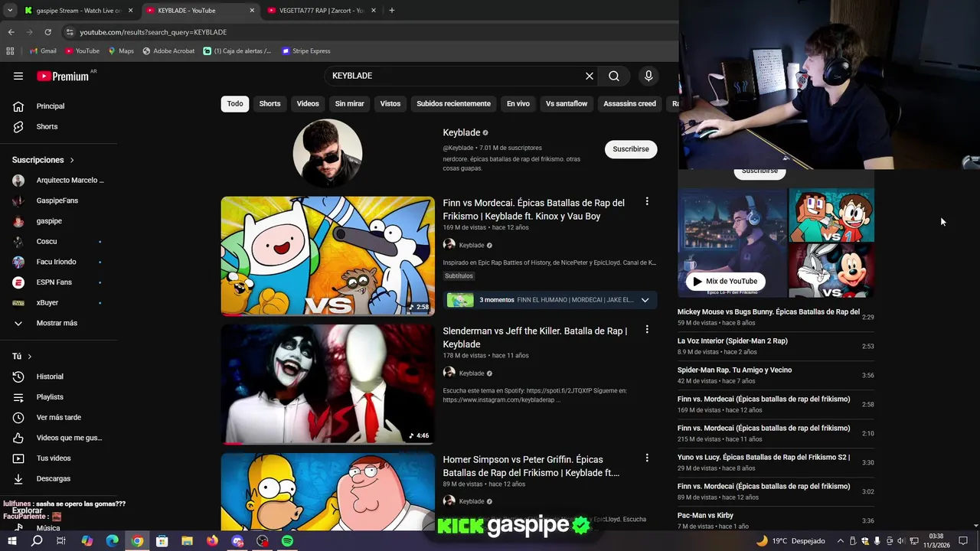Open options for Homer Simpson vs Peter Griffin

pos(647,458)
